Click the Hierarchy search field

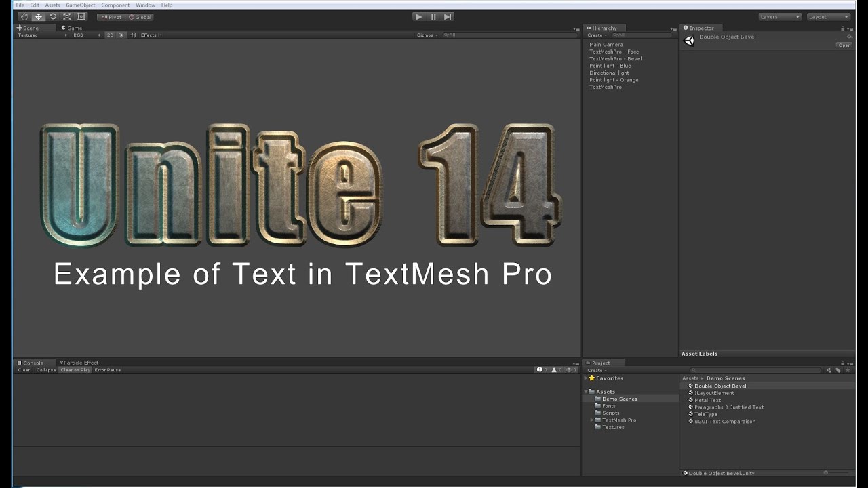pos(642,35)
